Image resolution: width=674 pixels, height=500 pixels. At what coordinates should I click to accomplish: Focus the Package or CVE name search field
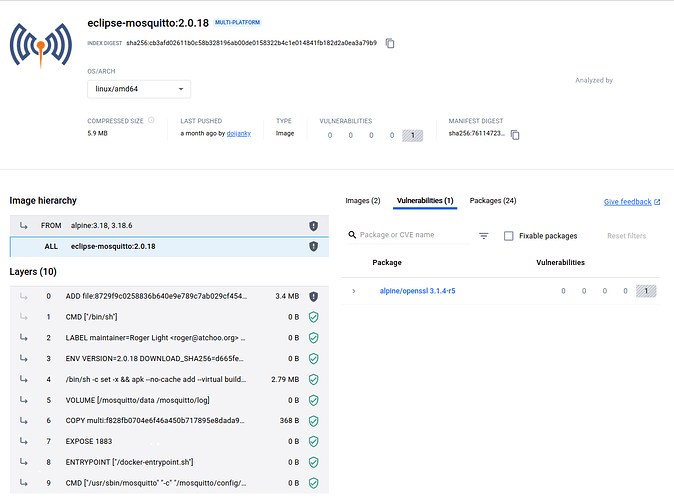tap(412, 236)
